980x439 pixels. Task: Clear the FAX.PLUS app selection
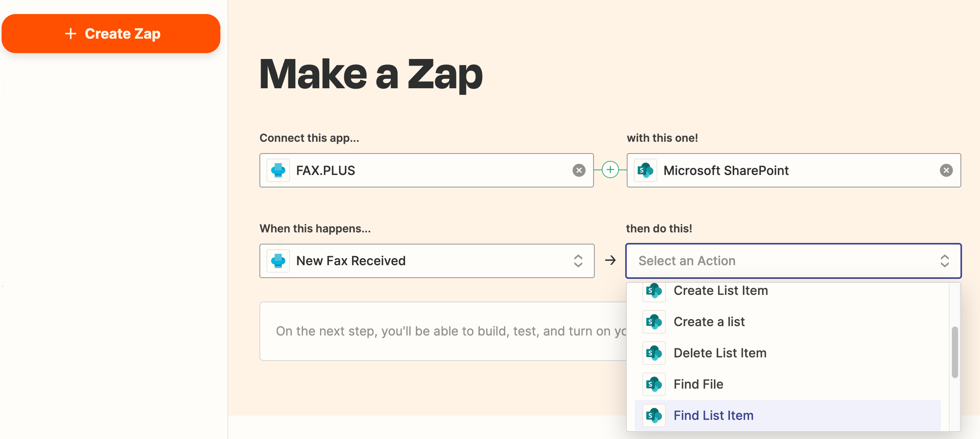pos(579,170)
